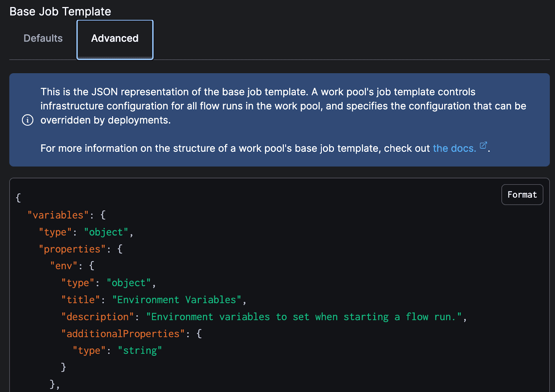This screenshot has height=392, width=555.
Task: Click the "title" key in JSON
Action: pos(80,300)
